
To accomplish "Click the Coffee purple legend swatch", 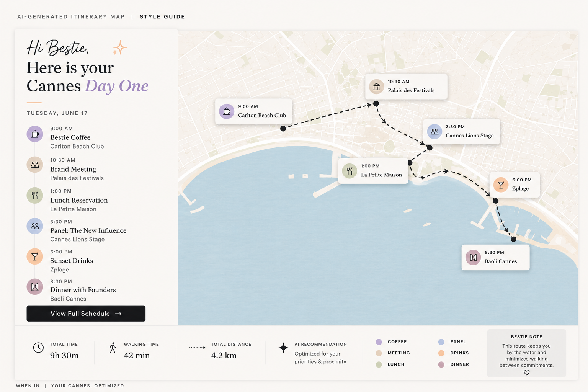I will (x=379, y=342).
